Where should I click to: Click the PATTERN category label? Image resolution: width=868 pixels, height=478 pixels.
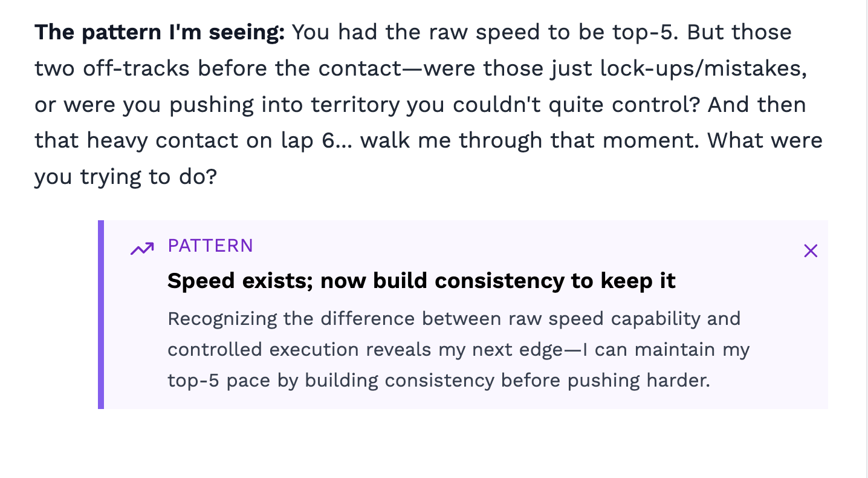210,246
